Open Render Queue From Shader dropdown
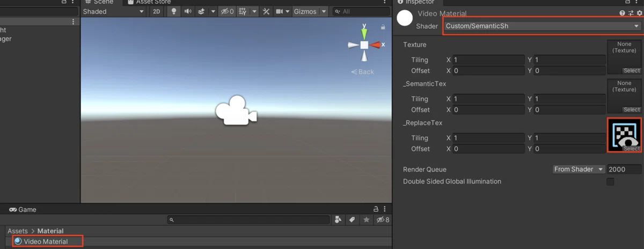Image resolution: width=644 pixels, height=249 pixels. [x=579, y=169]
